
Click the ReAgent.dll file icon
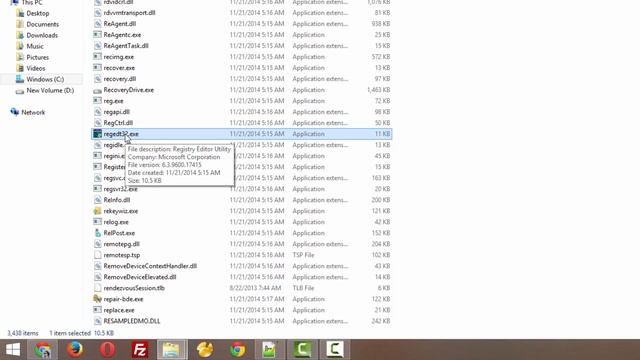point(97,24)
